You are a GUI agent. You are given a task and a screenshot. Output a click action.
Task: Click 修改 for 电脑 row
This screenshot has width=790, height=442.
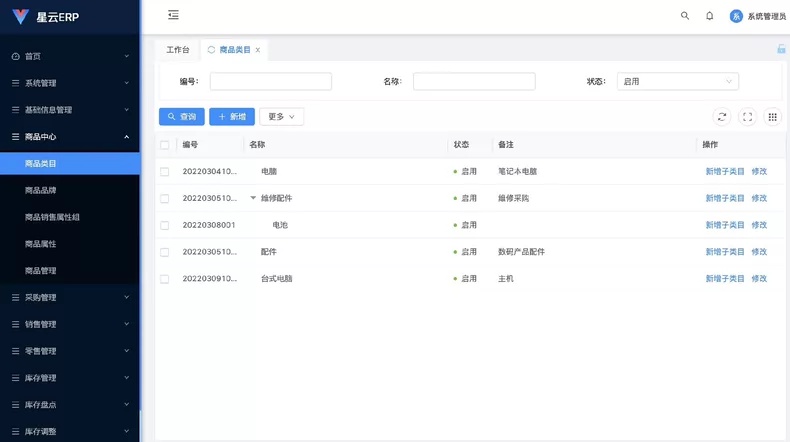click(x=759, y=171)
